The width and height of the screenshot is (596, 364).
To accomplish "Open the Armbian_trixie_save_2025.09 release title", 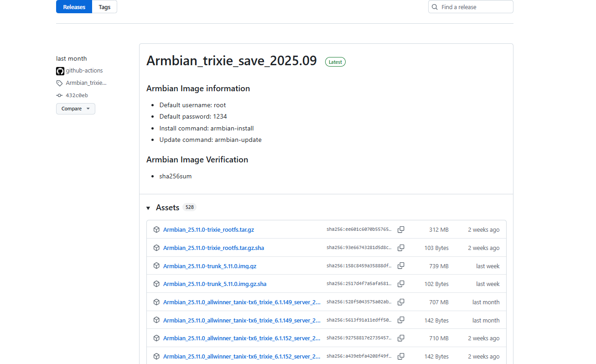I will (x=232, y=61).
